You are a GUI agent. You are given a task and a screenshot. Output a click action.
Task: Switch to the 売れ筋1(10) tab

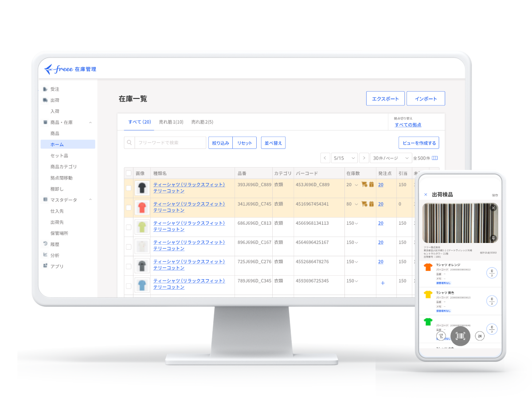(171, 122)
